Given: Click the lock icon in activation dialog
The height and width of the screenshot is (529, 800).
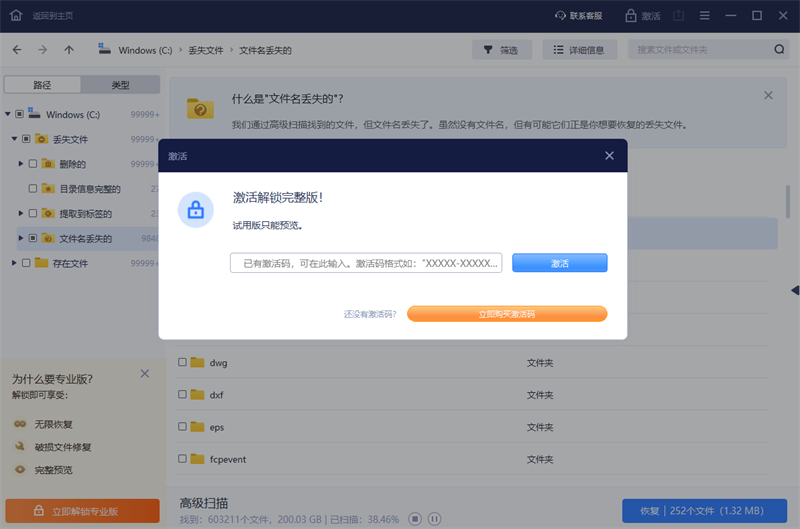Looking at the screenshot, I should coord(195,210).
